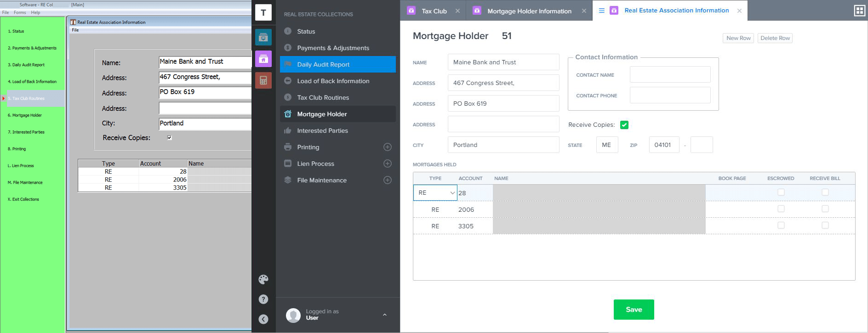This screenshot has height=333, width=868.
Task: Click the purple real estate rail icon
Action: point(263,59)
